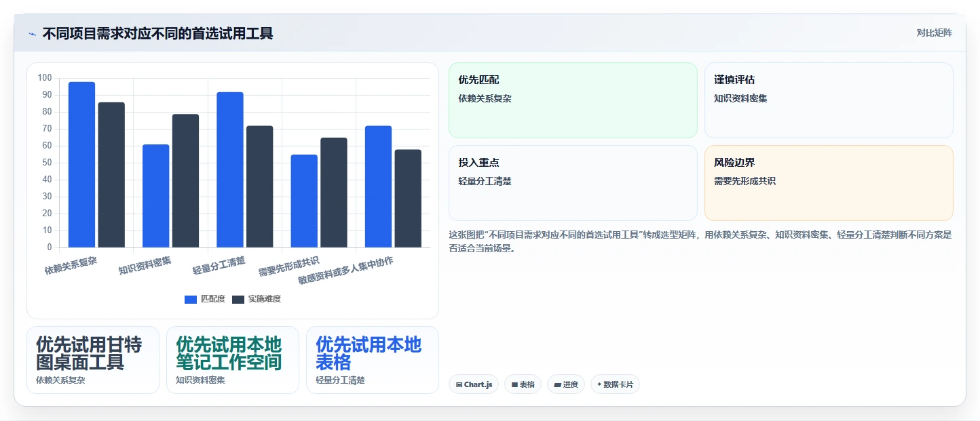Click the 100 value on the y-axis
The width and height of the screenshot is (980, 421).
(x=45, y=78)
